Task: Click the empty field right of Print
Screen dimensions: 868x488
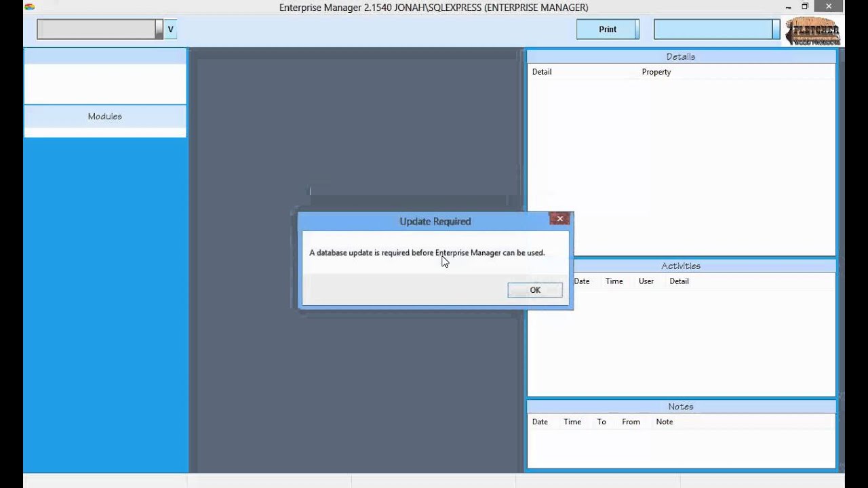Action: tap(717, 29)
